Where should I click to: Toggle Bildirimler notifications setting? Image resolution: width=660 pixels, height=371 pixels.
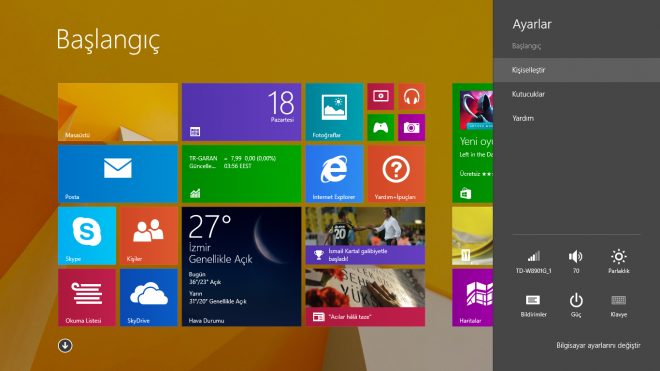pyautogui.click(x=533, y=305)
